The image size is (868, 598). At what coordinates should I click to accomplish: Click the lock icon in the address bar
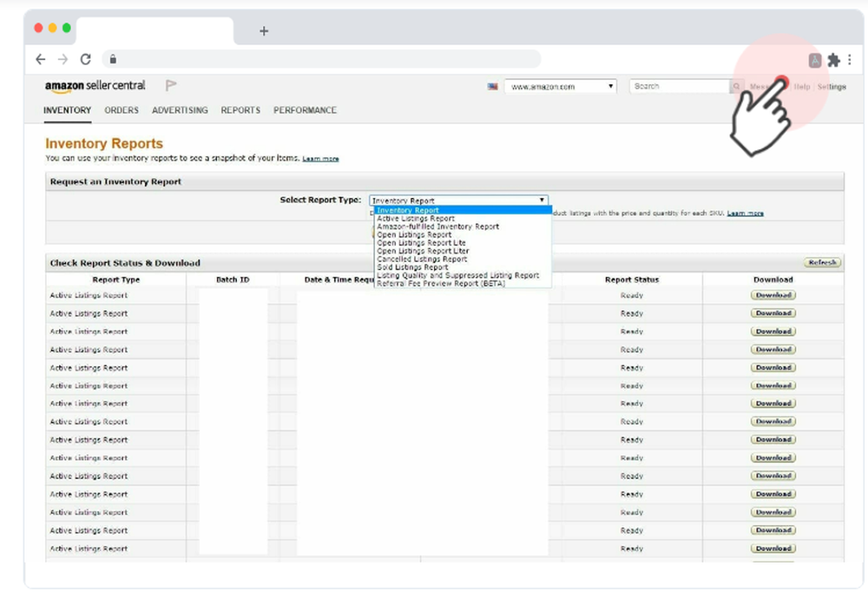coord(113,59)
